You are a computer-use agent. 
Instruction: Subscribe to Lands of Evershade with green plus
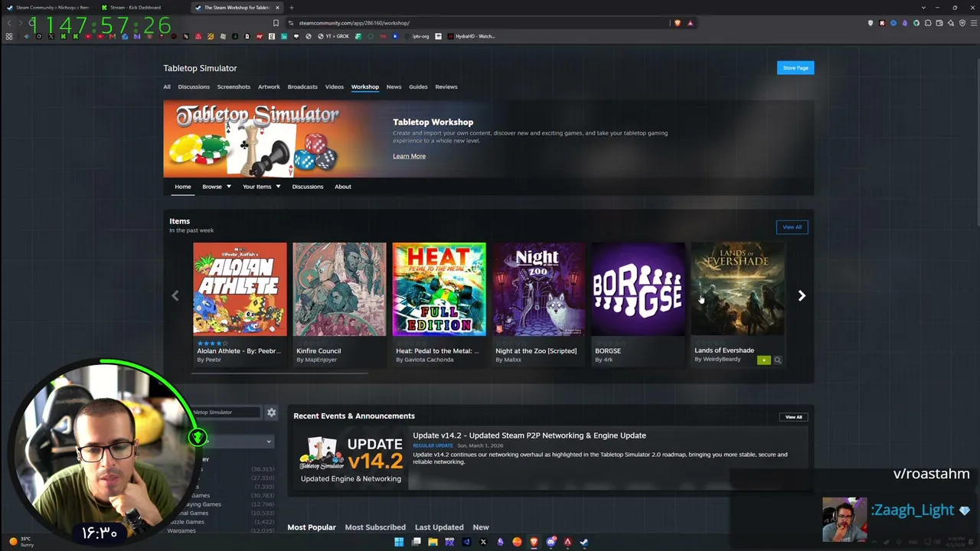click(x=763, y=360)
